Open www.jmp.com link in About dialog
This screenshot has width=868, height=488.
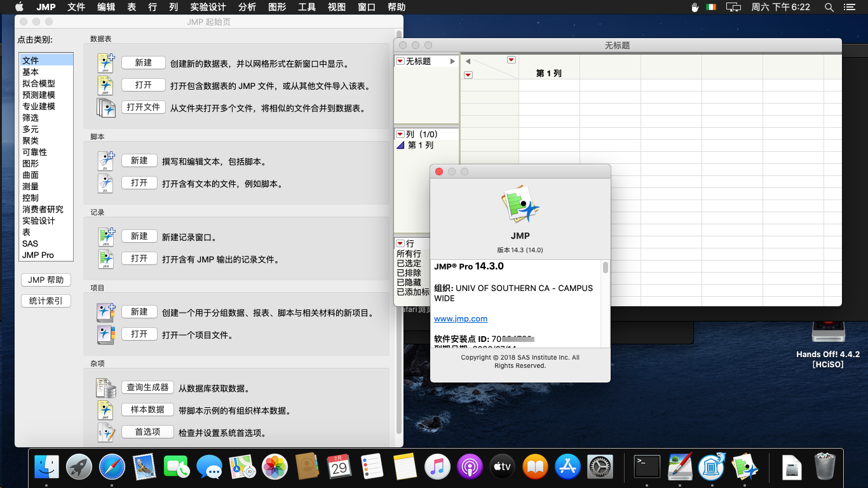(x=461, y=319)
